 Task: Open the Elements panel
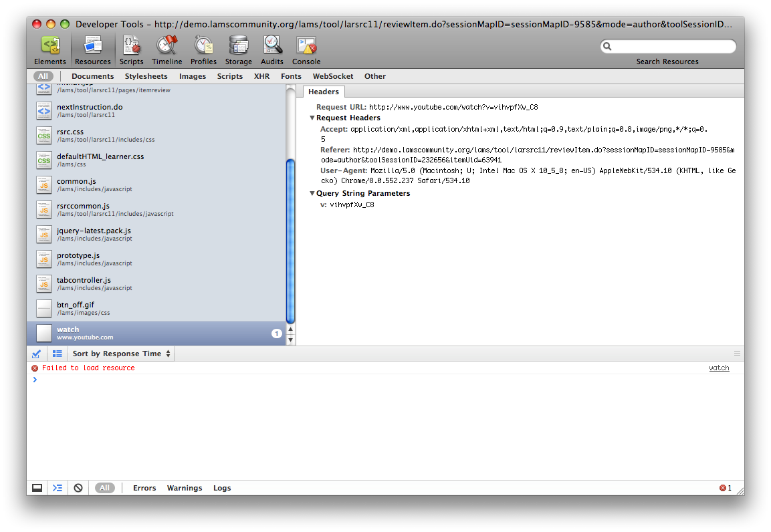point(50,50)
